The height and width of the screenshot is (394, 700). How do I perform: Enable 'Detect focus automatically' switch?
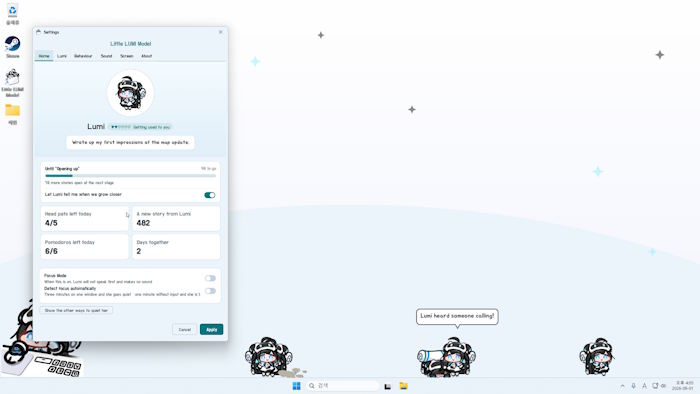(210, 291)
